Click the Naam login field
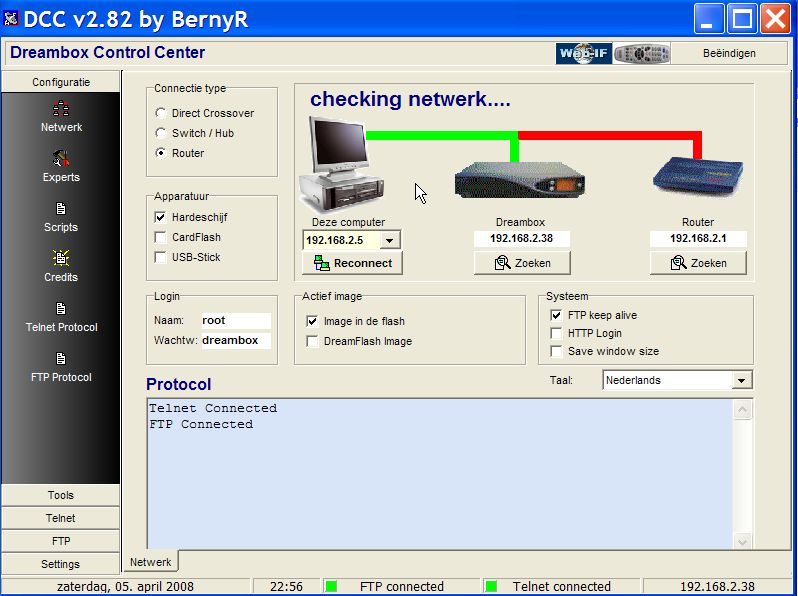The image size is (798, 596). (x=236, y=320)
